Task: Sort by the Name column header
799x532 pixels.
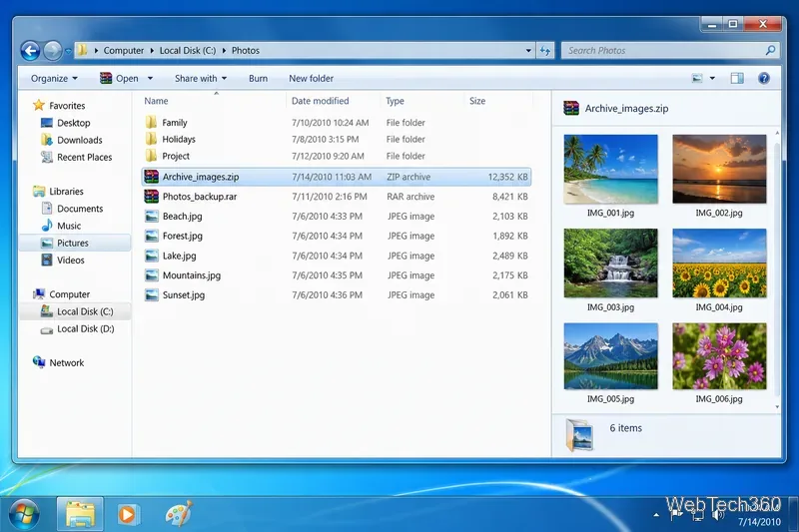Action: (156, 101)
